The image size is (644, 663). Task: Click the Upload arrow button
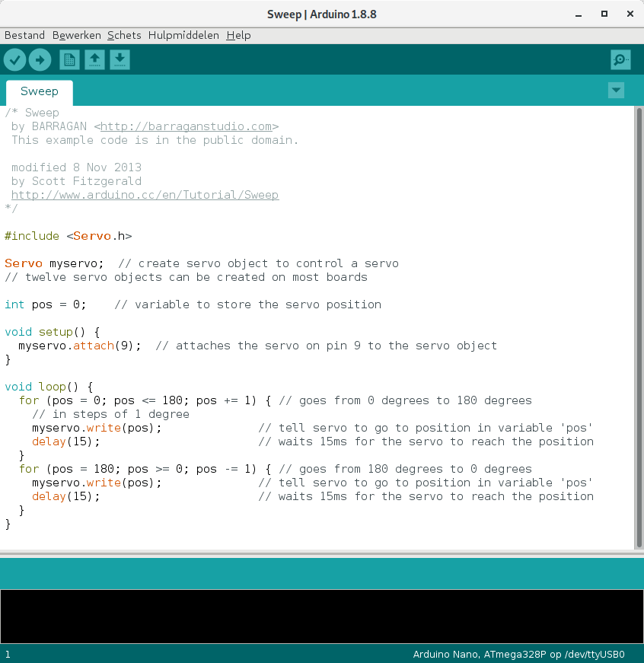[x=40, y=59]
